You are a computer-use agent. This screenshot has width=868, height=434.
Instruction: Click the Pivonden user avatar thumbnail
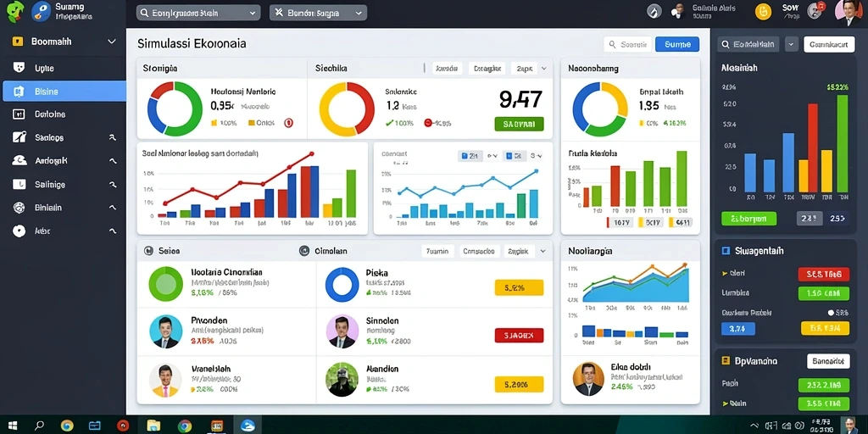165,331
